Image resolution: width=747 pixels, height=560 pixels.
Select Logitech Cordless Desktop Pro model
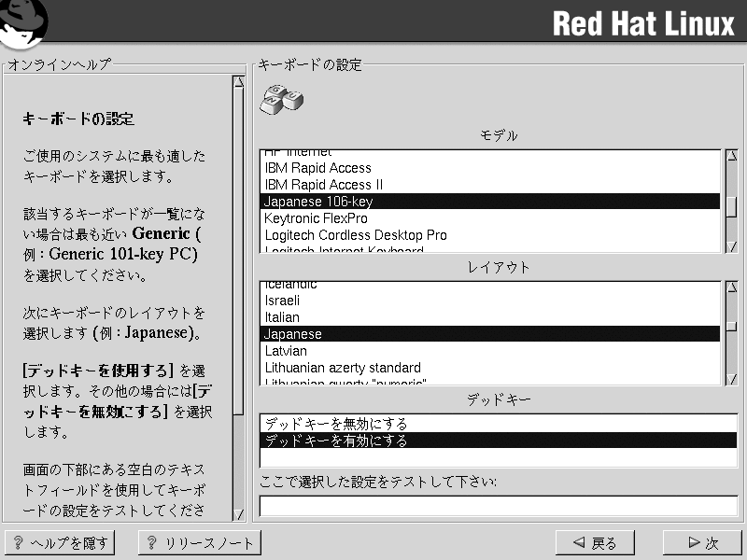click(355, 235)
